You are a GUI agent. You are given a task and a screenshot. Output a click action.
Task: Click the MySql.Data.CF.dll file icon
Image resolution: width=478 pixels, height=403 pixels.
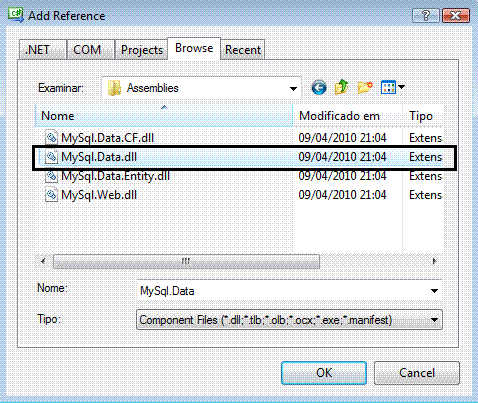point(51,137)
